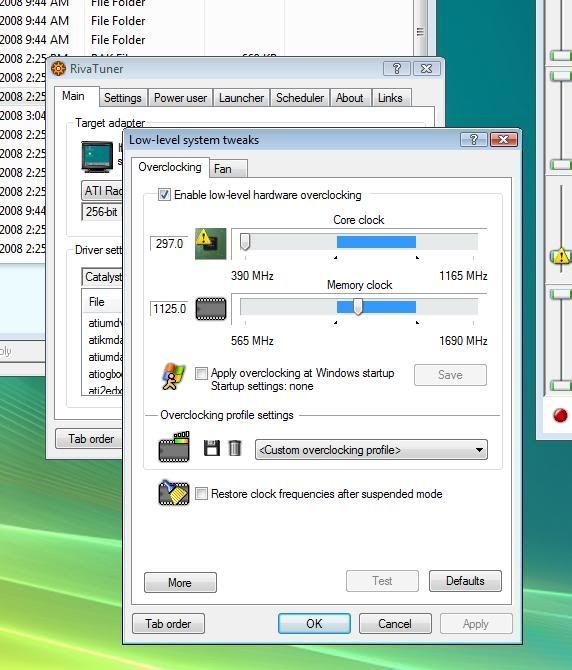The width and height of the screenshot is (572, 670).
Task: Select the RivaTuner Main tab
Action: [76, 96]
